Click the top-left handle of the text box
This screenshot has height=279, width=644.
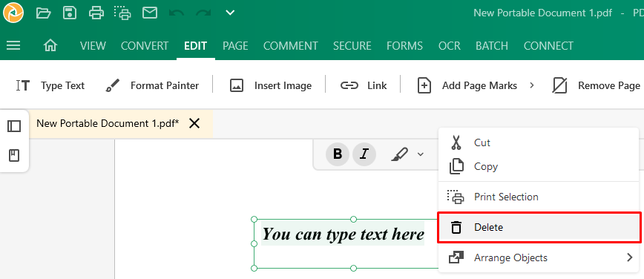click(x=254, y=220)
